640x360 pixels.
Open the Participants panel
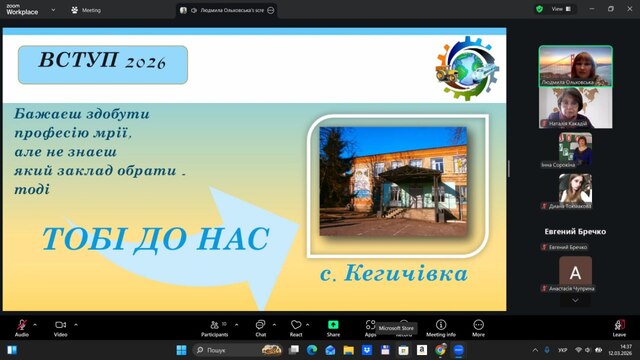point(214,328)
